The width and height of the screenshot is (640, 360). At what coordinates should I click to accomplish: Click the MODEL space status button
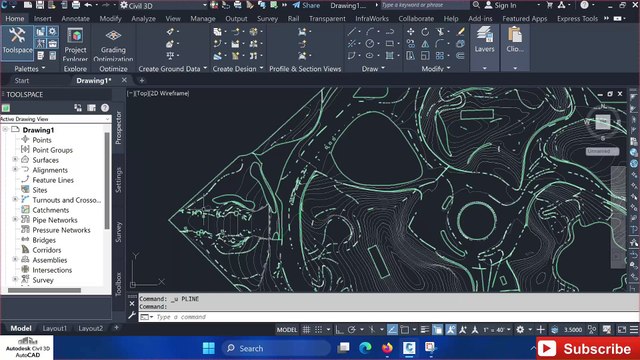[x=287, y=329]
